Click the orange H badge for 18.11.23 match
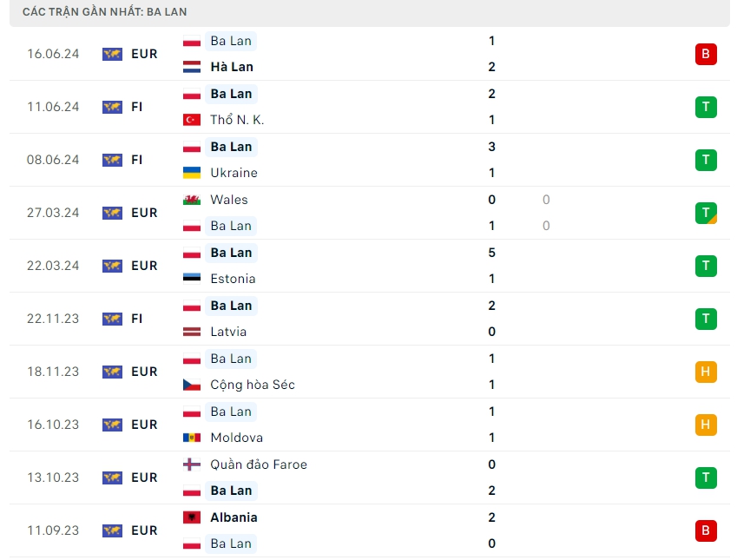 (x=706, y=372)
